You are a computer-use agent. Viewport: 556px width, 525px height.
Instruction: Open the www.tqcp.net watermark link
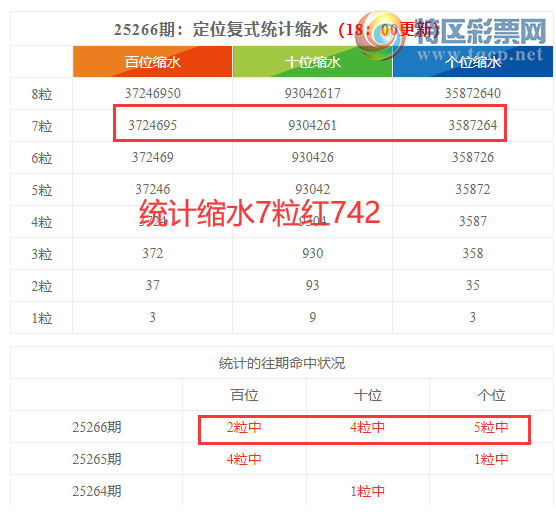(x=480, y=54)
